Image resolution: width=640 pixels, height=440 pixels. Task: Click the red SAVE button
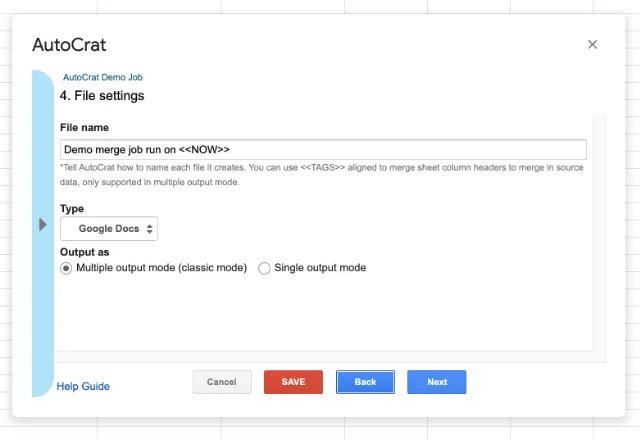pos(293,382)
